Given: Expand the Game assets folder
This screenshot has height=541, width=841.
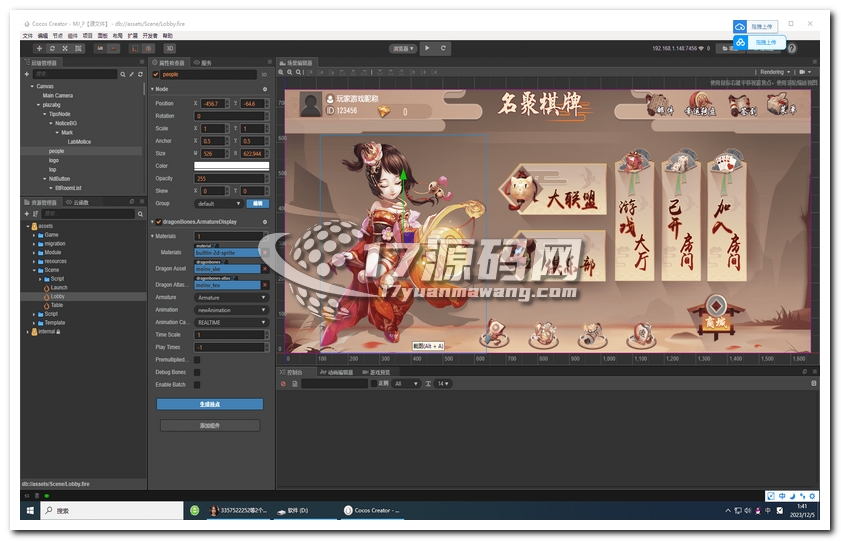Looking at the screenshot, I should [34, 235].
